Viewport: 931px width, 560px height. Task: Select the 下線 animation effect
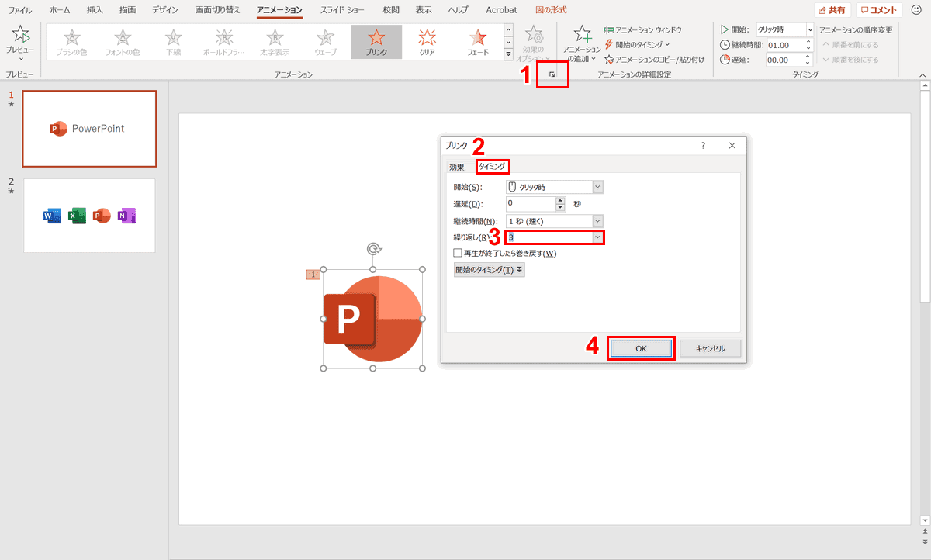173,42
